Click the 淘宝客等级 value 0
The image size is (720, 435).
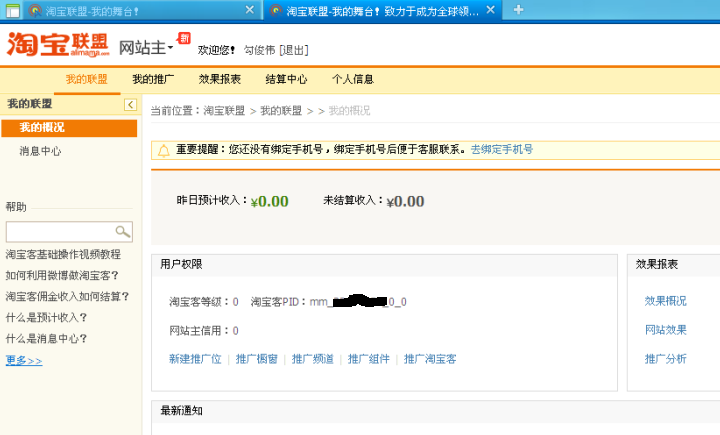236,302
